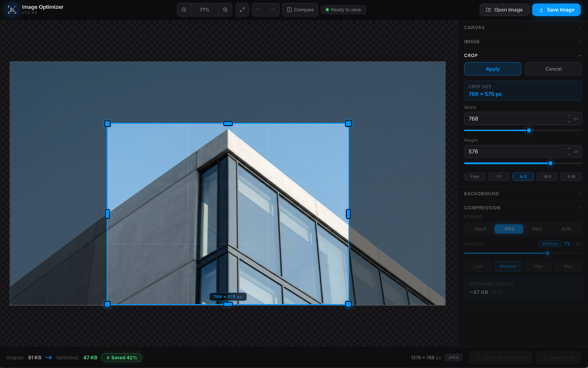Click the bottom-left crop corner handle
The height and width of the screenshot is (368, 588).
point(107,304)
